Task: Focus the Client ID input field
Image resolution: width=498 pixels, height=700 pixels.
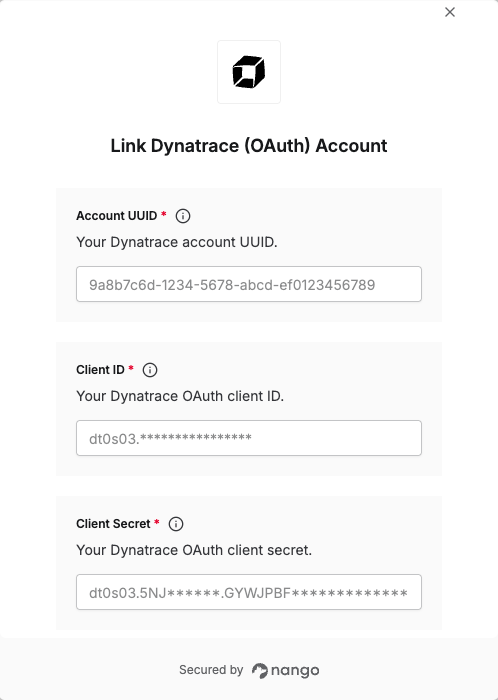Action: [249, 438]
